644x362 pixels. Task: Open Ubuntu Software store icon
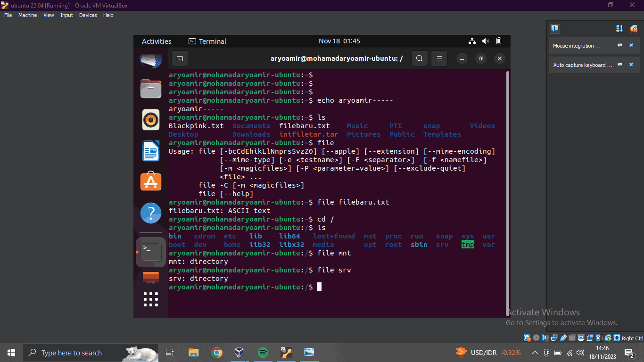pos(151,182)
